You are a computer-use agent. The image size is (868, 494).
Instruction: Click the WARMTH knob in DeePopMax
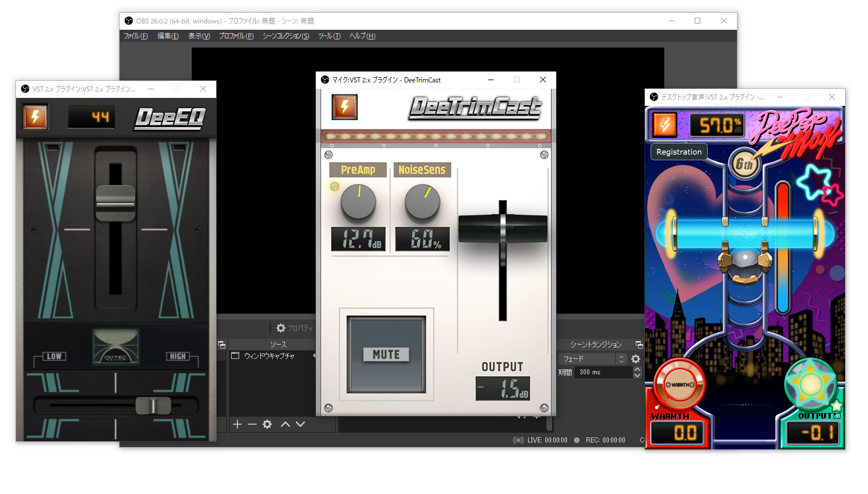point(680,385)
